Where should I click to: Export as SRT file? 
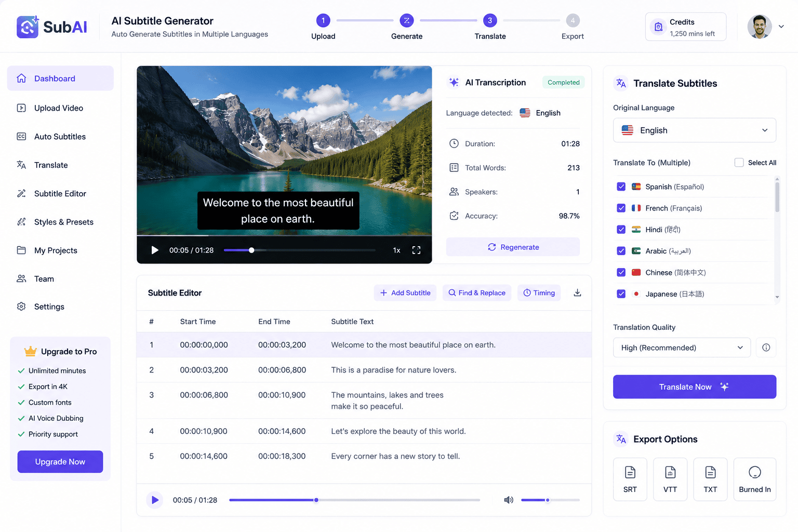pyautogui.click(x=630, y=480)
